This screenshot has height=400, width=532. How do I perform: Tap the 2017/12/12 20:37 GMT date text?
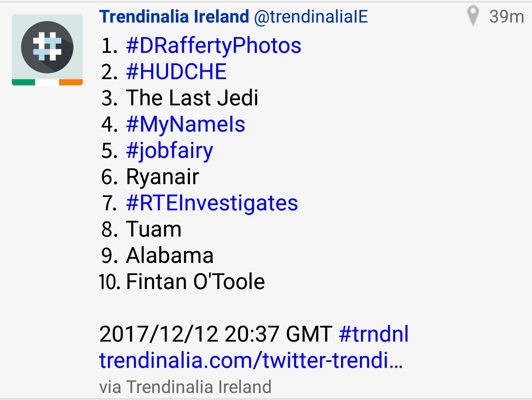tap(216, 334)
